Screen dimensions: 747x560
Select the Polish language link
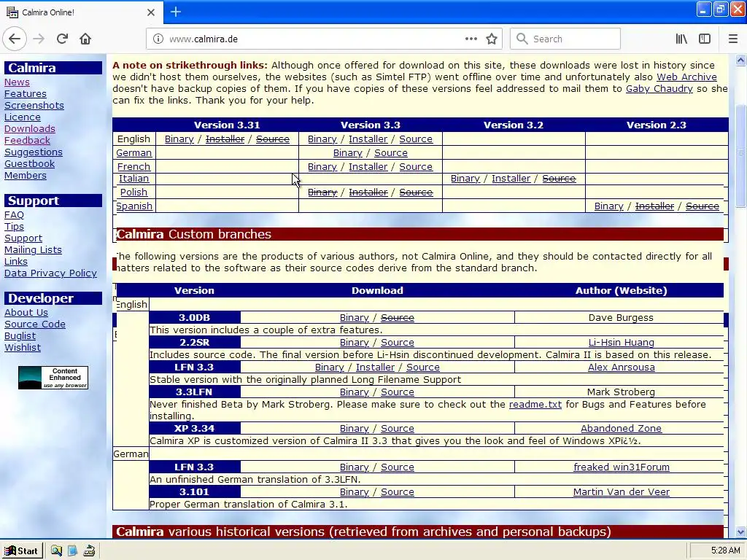click(133, 192)
